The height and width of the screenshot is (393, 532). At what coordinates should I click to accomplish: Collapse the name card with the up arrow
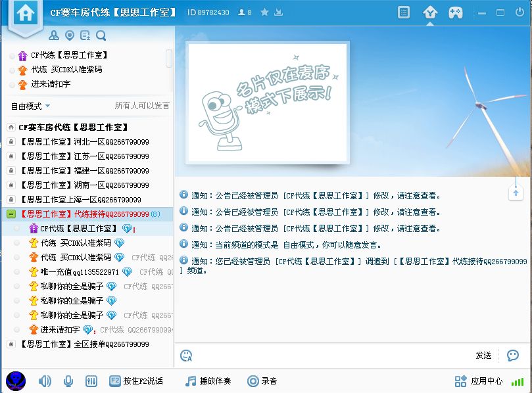click(x=516, y=192)
